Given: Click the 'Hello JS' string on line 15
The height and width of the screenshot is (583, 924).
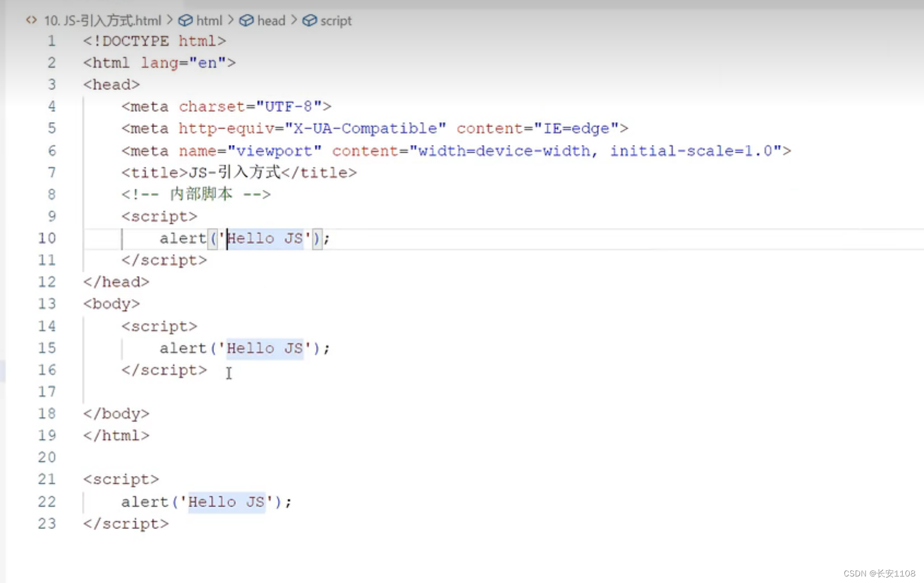Looking at the screenshot, I should click(265, 348).
